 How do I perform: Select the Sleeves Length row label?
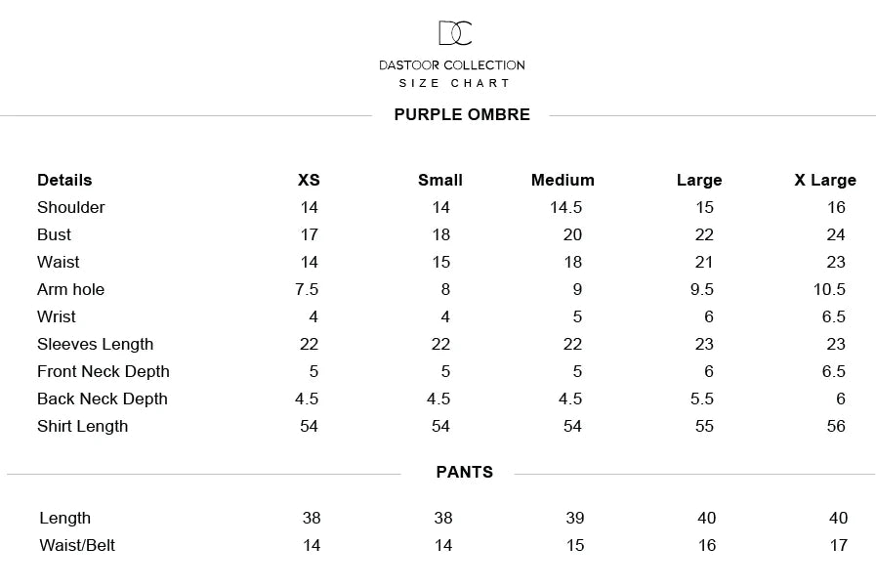(x=95, y=345)
